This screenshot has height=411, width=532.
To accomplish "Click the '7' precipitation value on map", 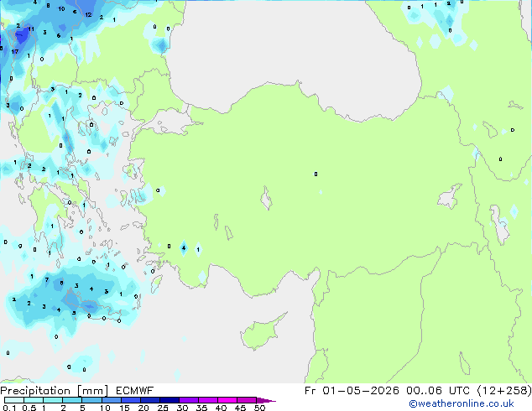I will 47,280.
